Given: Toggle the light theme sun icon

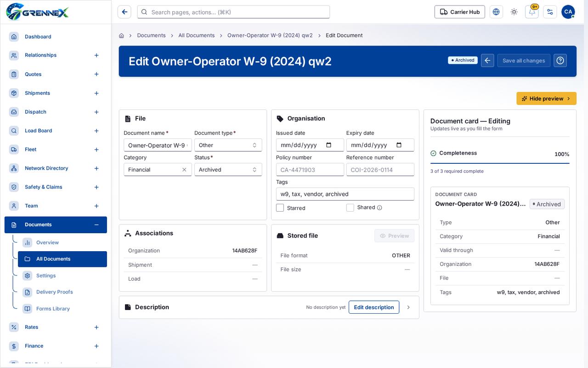Looking at the screenshot, I should [514, 12].
